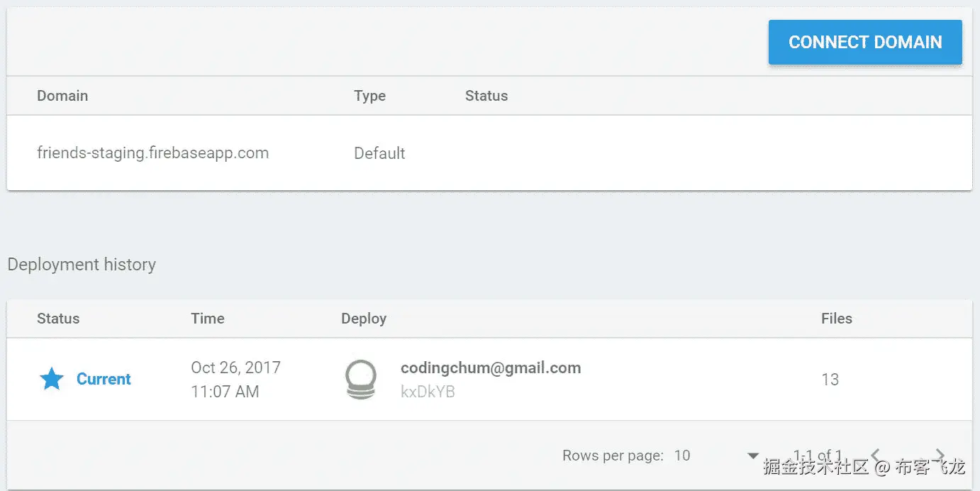This screenshot has width=980, height=491.
Task: Click the files count 13
Action: (830, 380)
